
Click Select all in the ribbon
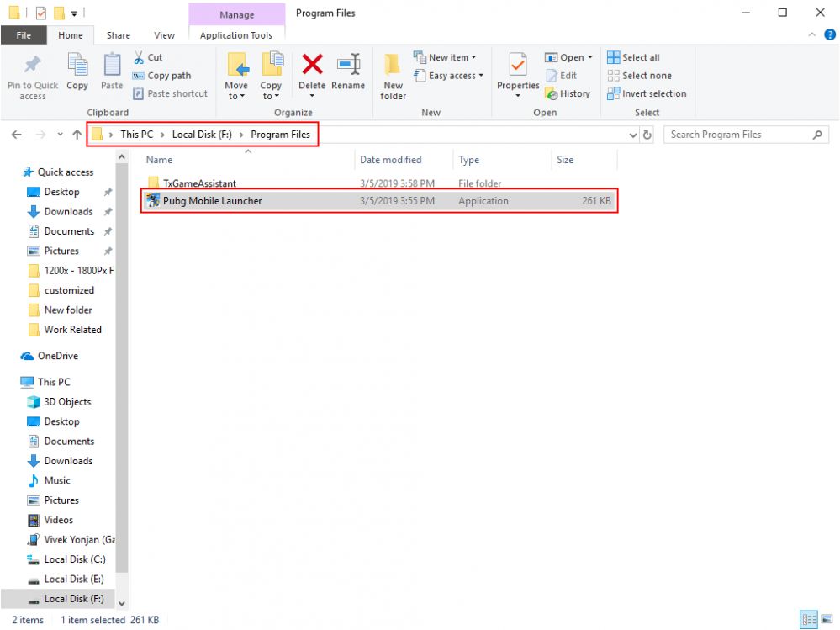click(633, 57)
